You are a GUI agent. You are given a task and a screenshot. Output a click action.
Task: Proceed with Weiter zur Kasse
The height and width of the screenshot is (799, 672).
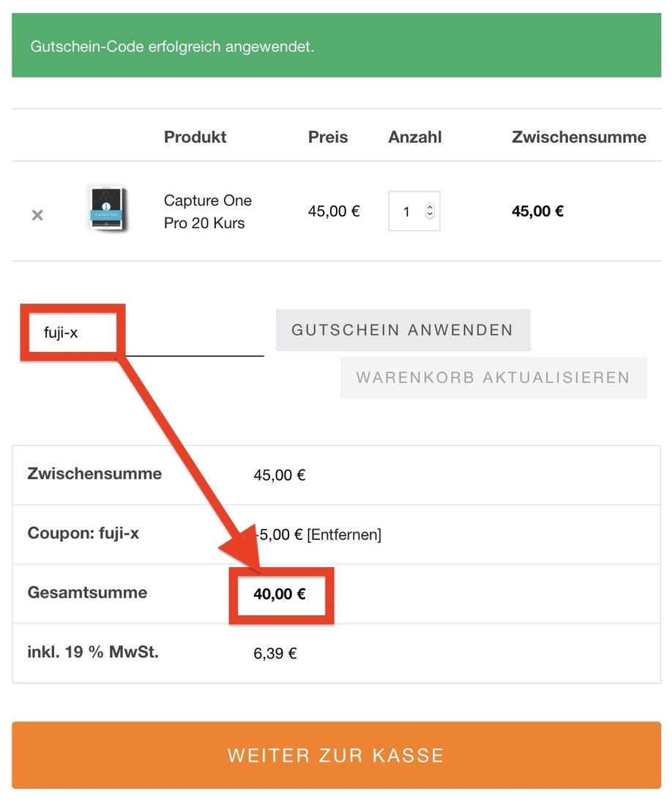pos(336,755)
